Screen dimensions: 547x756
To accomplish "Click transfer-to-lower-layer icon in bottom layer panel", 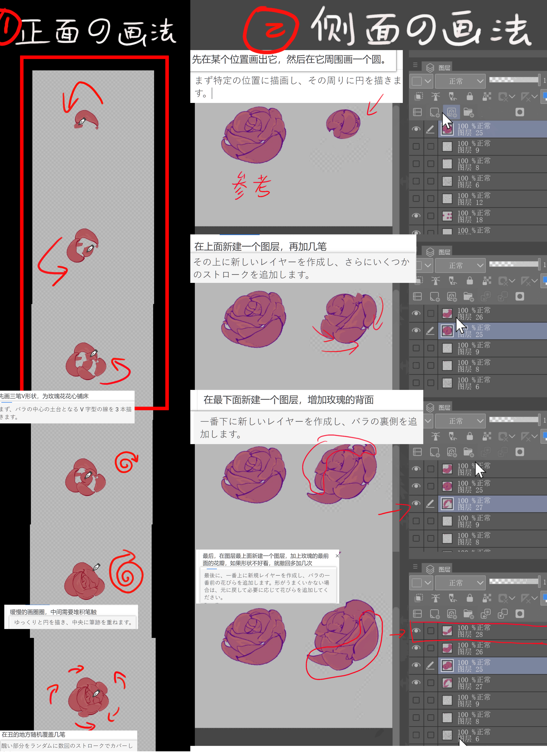I will 485,614.
